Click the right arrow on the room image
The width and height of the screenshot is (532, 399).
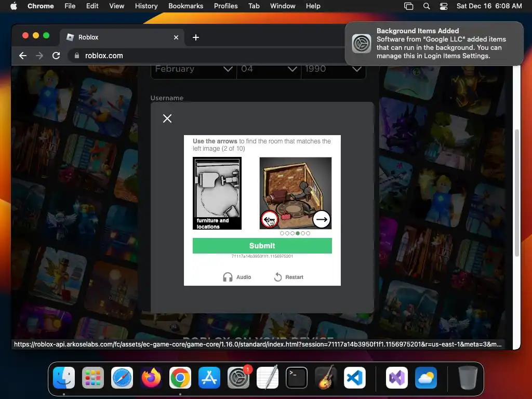click(321, 220)
